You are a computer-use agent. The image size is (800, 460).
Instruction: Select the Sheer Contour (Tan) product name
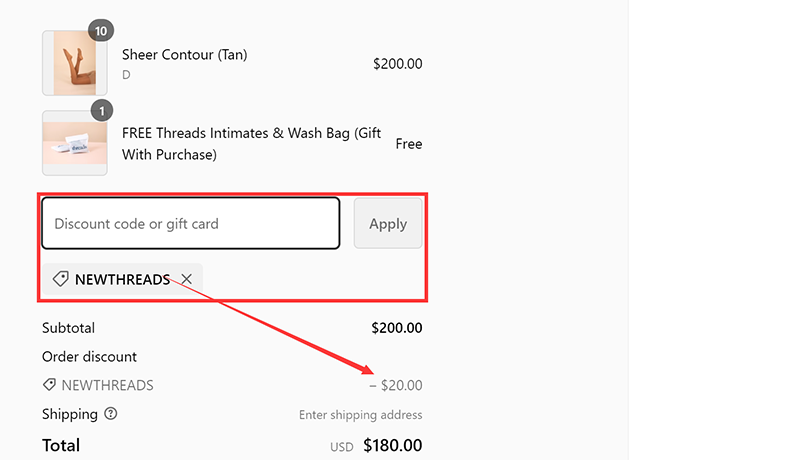click(184, 55)
